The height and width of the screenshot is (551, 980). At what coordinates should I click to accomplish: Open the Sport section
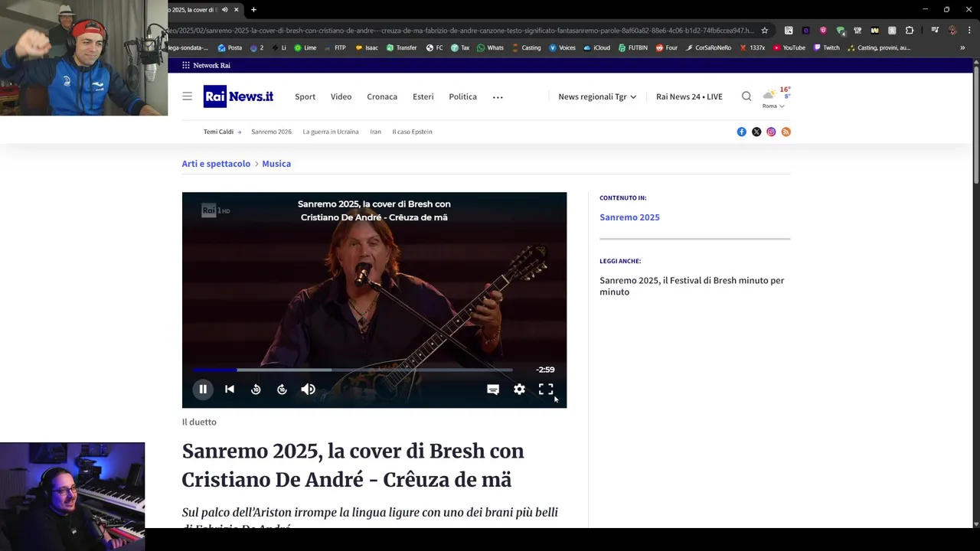(x=305, y=96)
